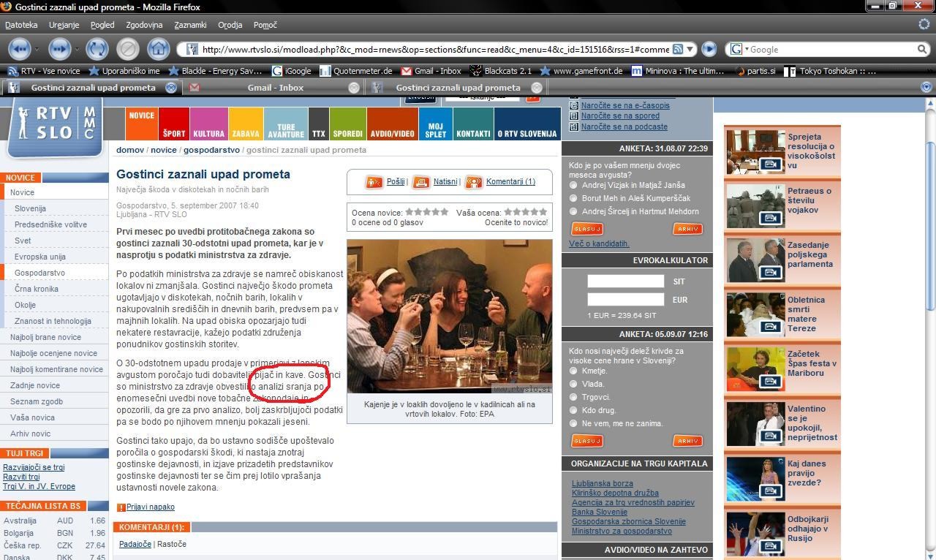Select the Kmetje poll option
The height and width of the screenshot is (560, 936).
tap(573, 371)
